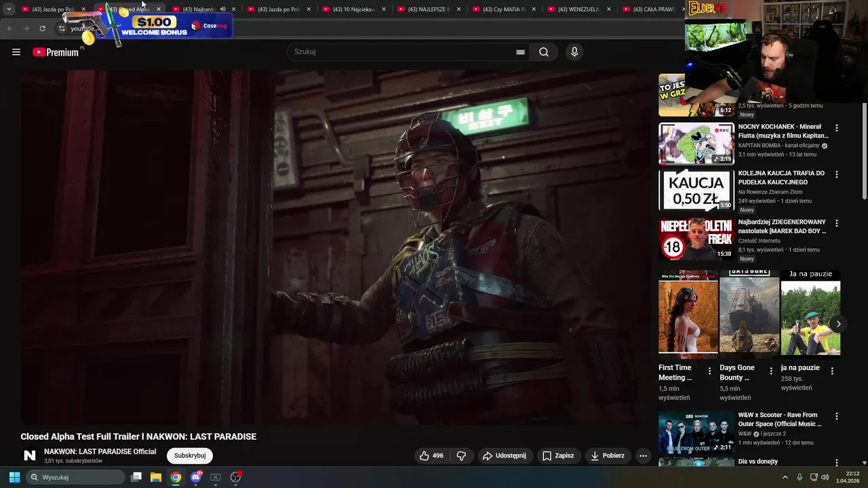Open the KOLEJNA KAUCJA TRAFIA video title
Screen dimensions: 868x488
coord(781,178)
